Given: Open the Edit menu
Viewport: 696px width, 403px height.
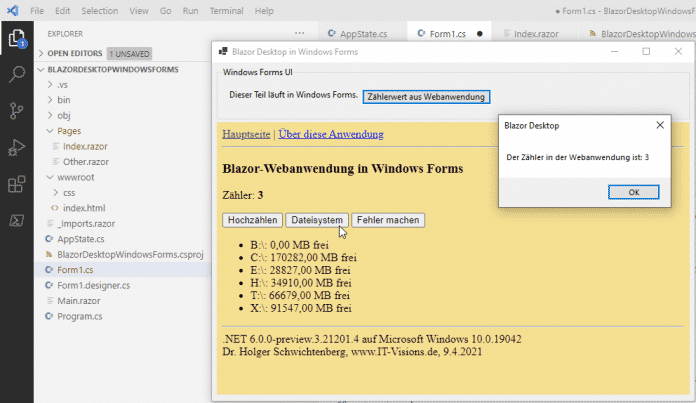Looking at the screenshot, I should (63, 11).
